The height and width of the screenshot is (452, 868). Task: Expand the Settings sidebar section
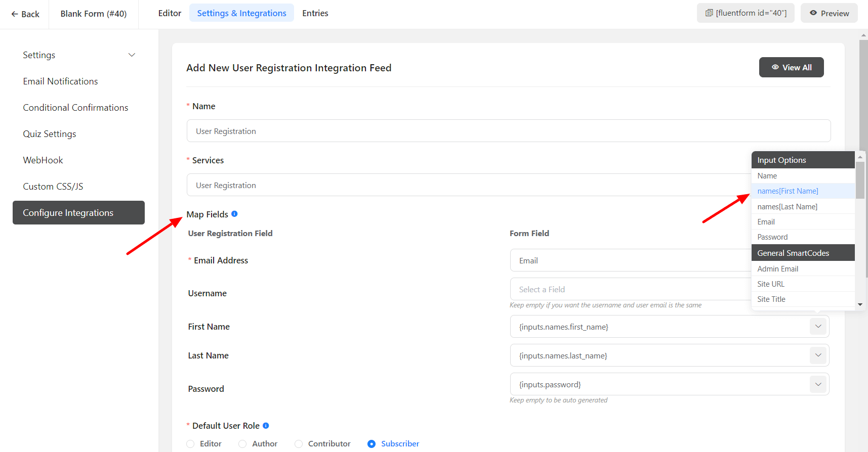(132, 55)
